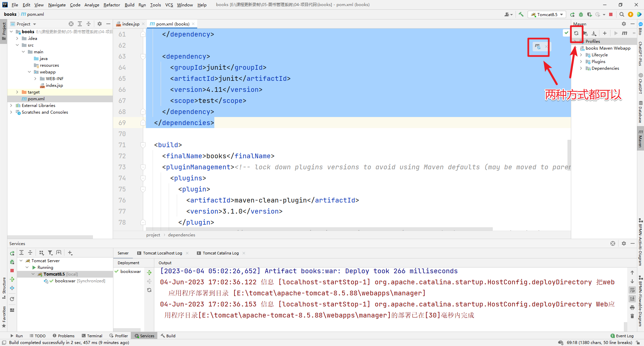
Task: Build project with the hammer icon
Action: 521,14
